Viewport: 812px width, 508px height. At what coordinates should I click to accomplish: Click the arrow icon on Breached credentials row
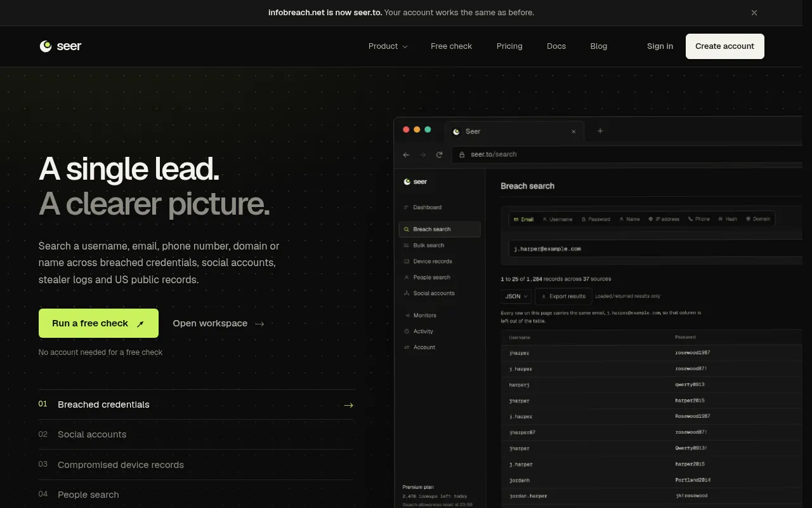click(348, 405)
